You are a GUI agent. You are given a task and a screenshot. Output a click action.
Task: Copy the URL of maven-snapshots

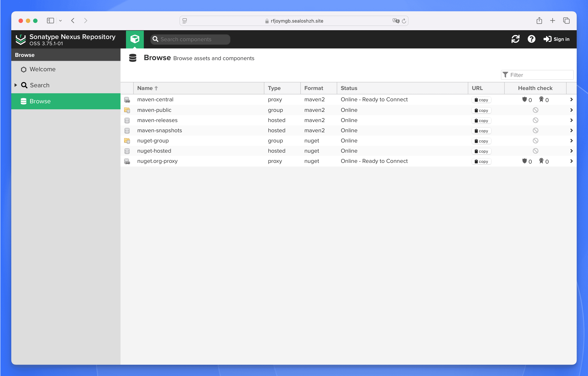pos(481,131)
